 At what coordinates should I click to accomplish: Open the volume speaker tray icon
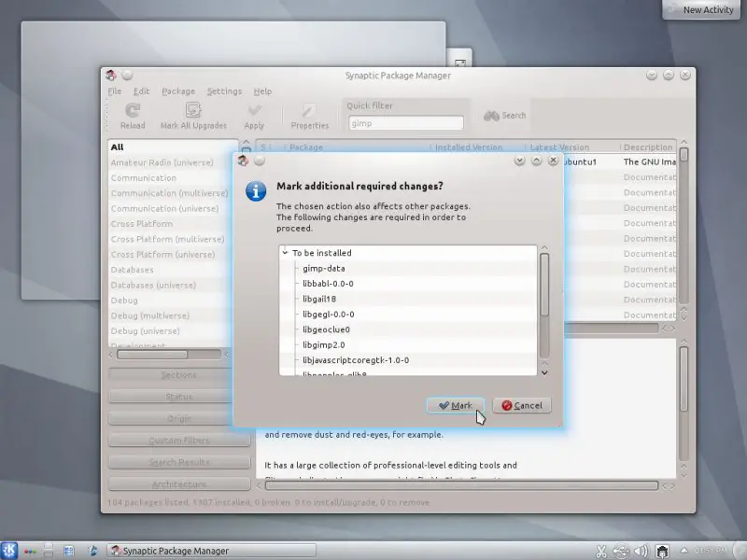(641, 552)
